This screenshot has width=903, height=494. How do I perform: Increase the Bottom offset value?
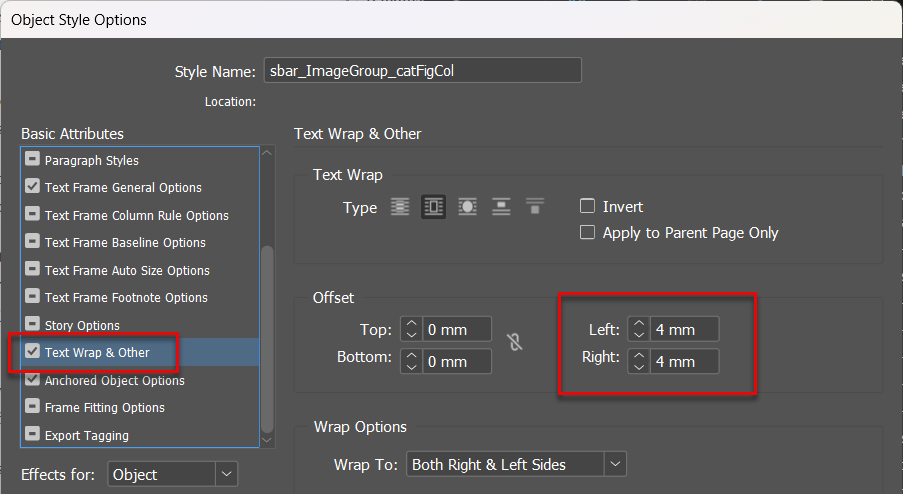[411, 356]
